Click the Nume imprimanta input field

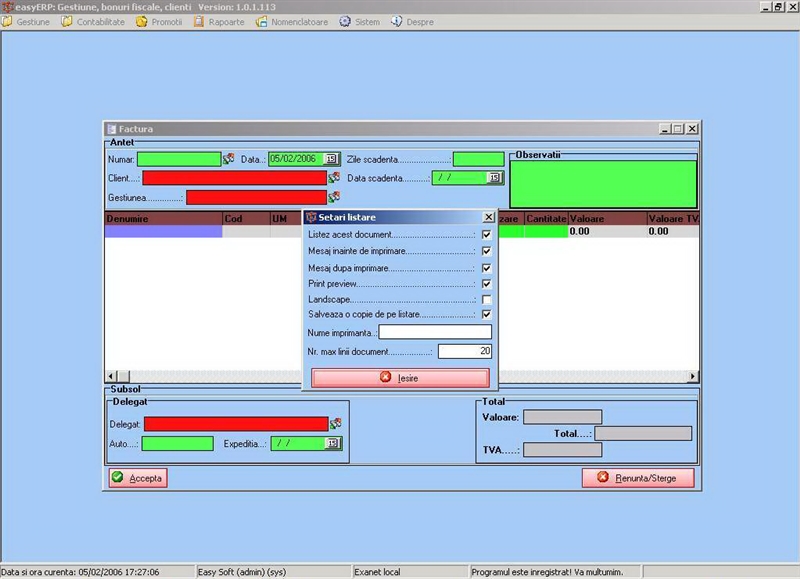pos(435,332)
